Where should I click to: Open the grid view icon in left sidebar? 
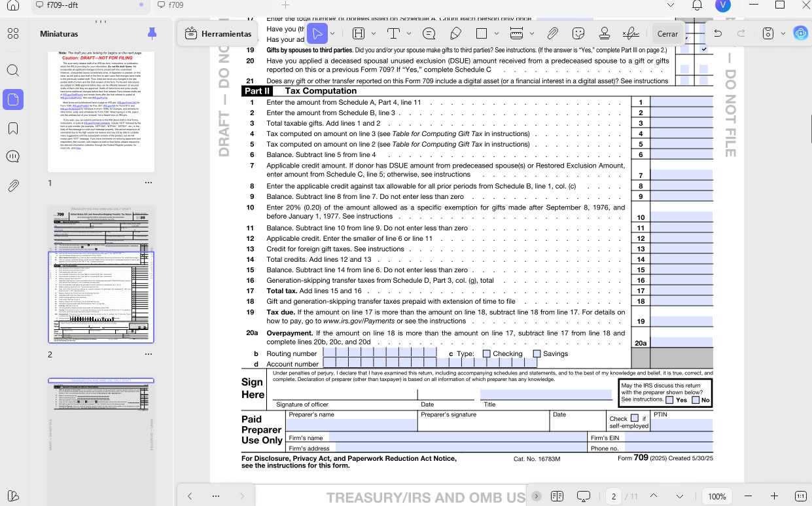(13, 33)
